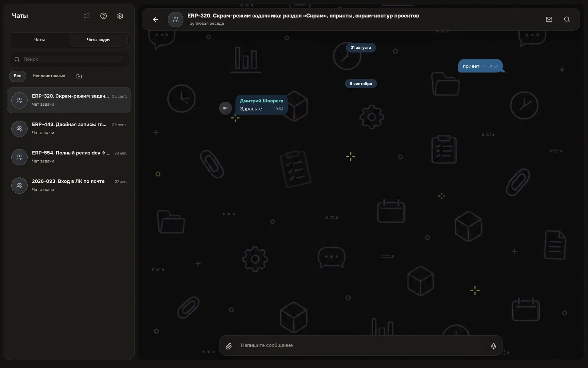The height and width of the screenshot is (368, 588).
Task: Click the Напишите сообщение input field
Action: 361,345
